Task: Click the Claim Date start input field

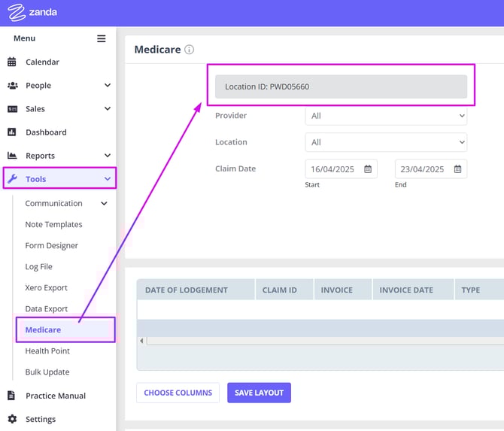Action: [x=333, y=169]
